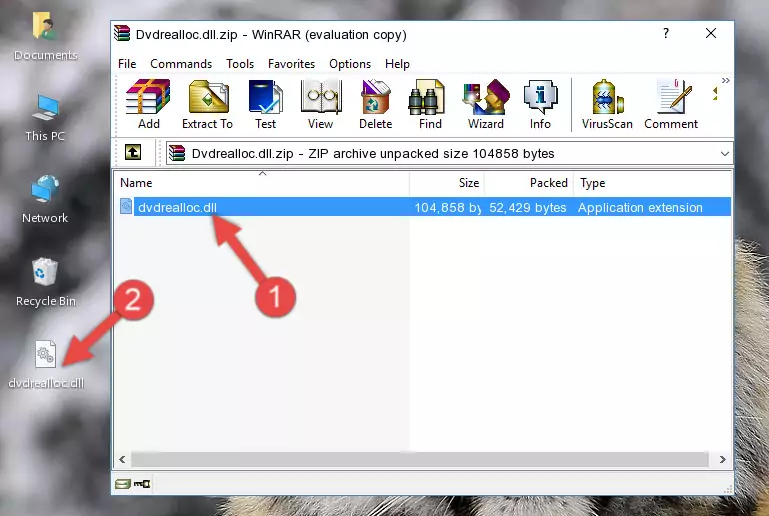Viewport: 769px width, 516px height.
Task: Open the File menu
Action: (x=127, y=64)
